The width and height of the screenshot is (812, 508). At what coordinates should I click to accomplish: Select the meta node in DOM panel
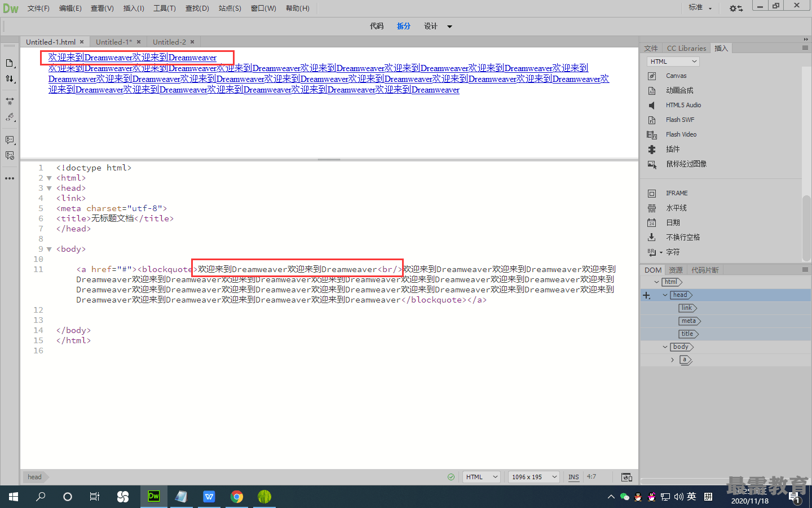click(x=690, y=321)
